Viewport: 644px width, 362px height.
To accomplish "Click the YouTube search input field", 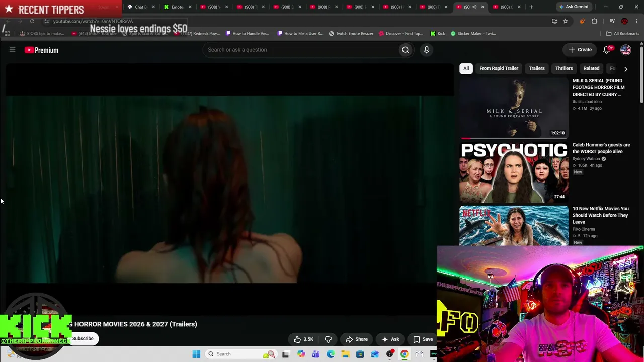I will pyautogui.click(x=300, y=50).
